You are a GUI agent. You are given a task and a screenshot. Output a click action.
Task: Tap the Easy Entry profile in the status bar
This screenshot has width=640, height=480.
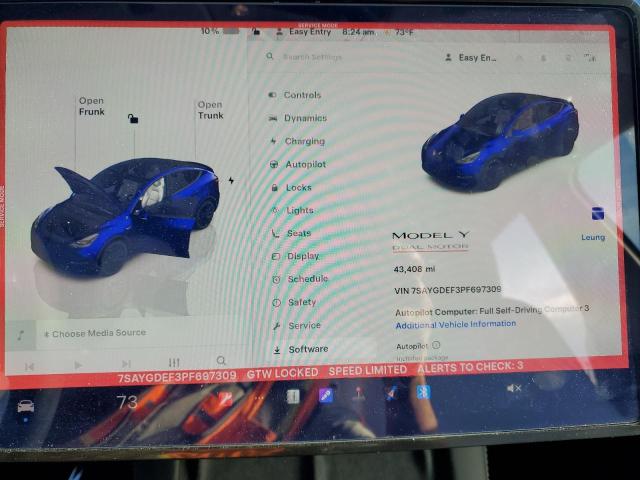(x=303, y=31)
